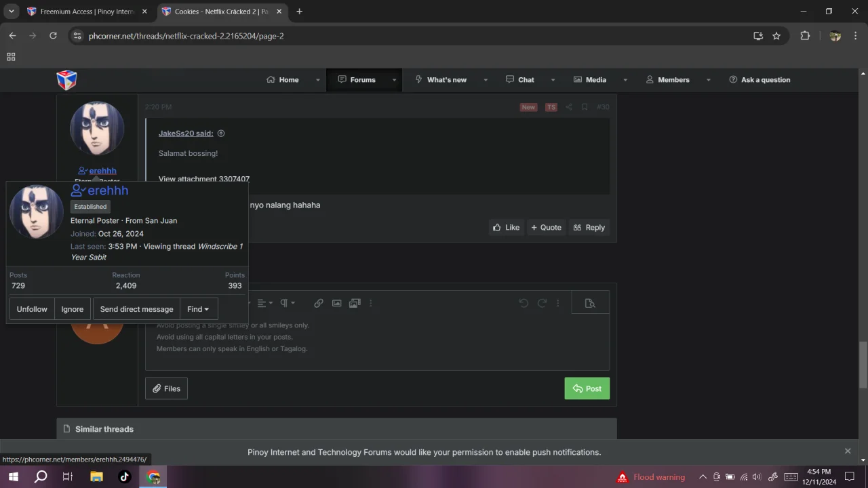This screenshot has width=868, height=488.
Task: Bookmark post #30
Action: [x=585, y=107]
